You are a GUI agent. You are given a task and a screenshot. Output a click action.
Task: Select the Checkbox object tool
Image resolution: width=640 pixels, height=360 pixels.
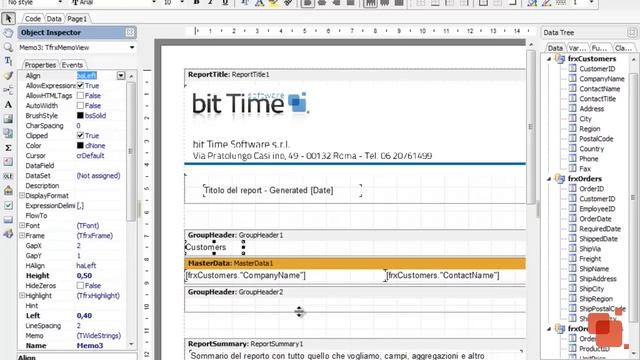pyautogui.click(x=8, y=205)
